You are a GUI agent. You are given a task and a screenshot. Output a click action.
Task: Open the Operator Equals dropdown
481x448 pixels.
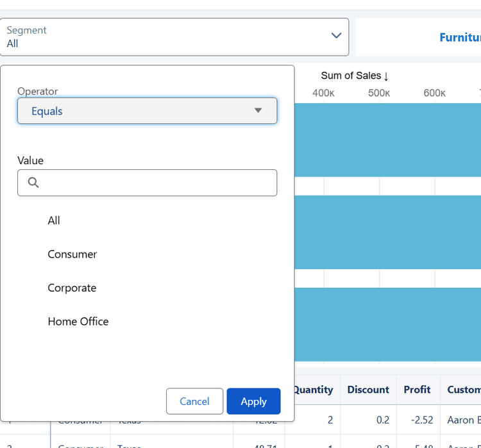coord(147,111)
